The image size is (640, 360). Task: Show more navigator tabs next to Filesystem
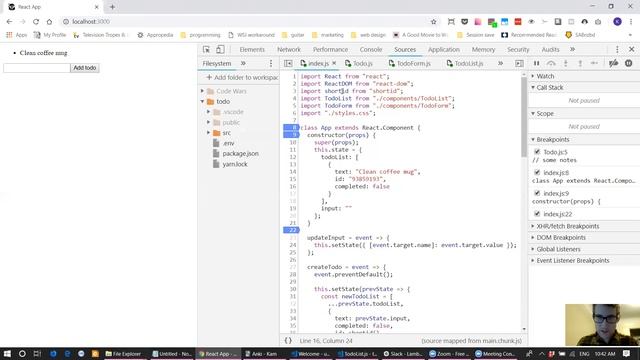pyautogui.click(x=243, y=63)
